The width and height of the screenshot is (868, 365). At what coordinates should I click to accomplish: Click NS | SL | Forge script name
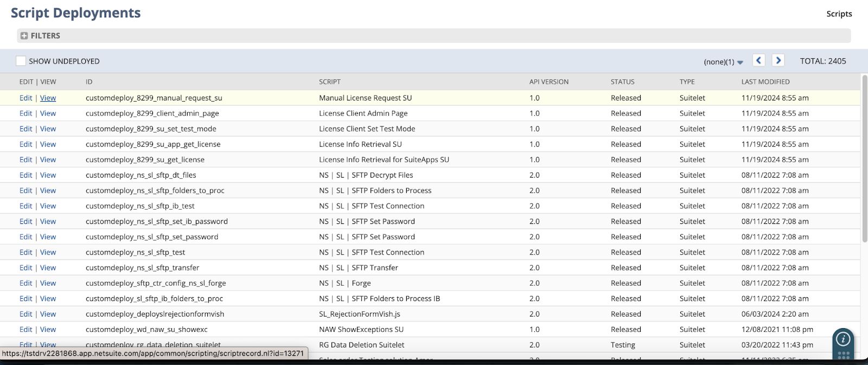tap(345, 283)
